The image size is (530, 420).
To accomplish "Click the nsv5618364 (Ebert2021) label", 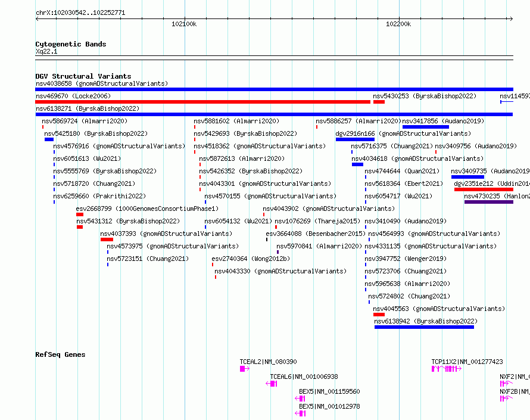I will [x=404, y=183].
